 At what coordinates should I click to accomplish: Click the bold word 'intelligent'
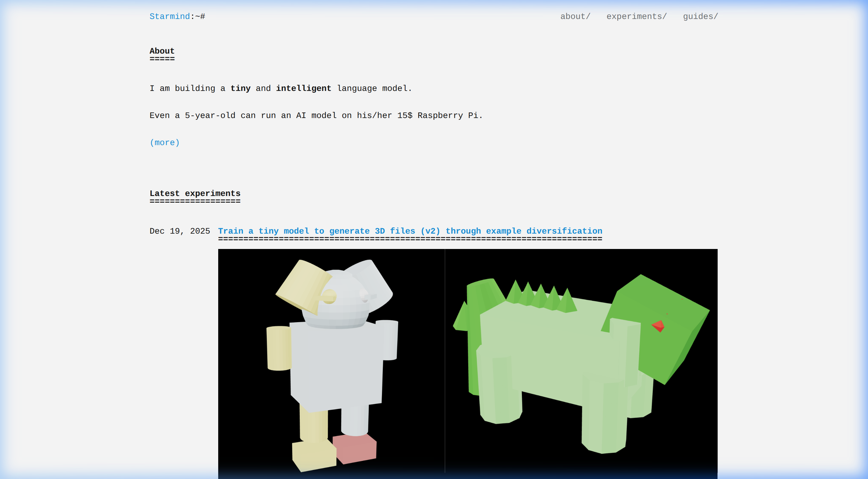(x=303, y=88)
